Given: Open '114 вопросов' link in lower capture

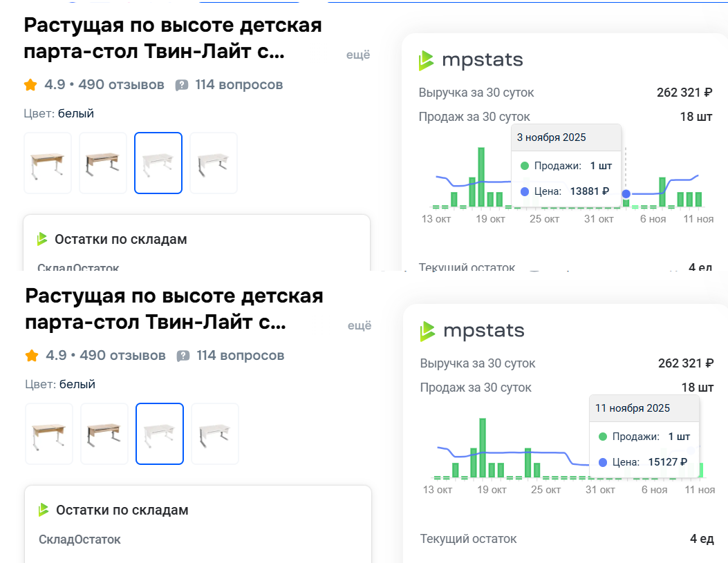Looking at the screenshot, I should click(240, 356).
